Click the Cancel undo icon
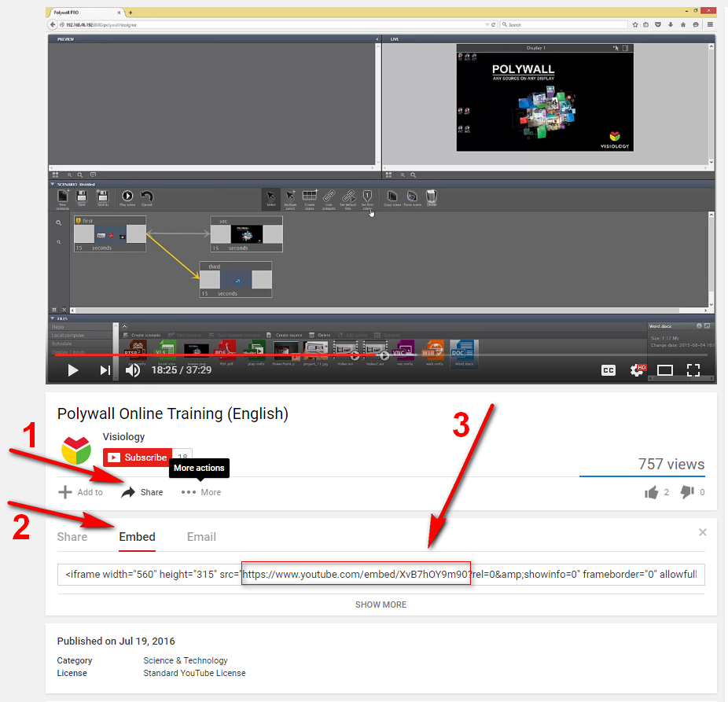Viewport: 728px width, 702px height. click(x=147, y=197)
